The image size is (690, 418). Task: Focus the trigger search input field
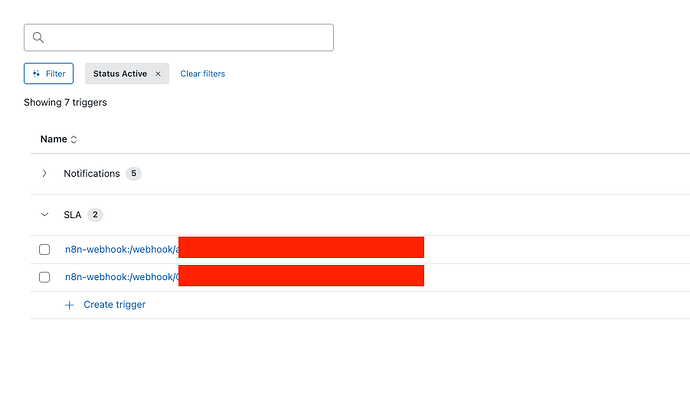point(179,37)
